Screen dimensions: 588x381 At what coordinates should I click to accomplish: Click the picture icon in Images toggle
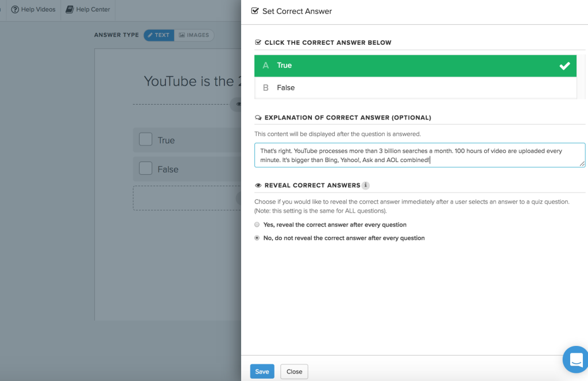(182, 35)
